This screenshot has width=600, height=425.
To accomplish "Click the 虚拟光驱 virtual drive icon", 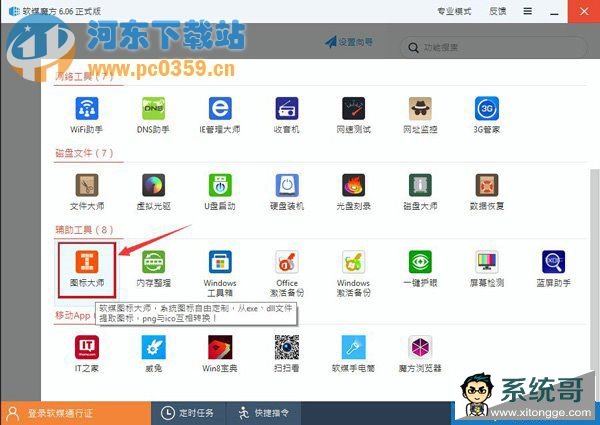I will pos(152,186).
